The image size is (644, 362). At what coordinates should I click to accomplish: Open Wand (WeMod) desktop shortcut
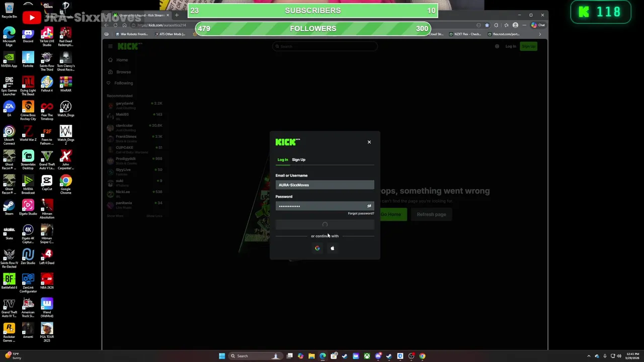[47, 308]
